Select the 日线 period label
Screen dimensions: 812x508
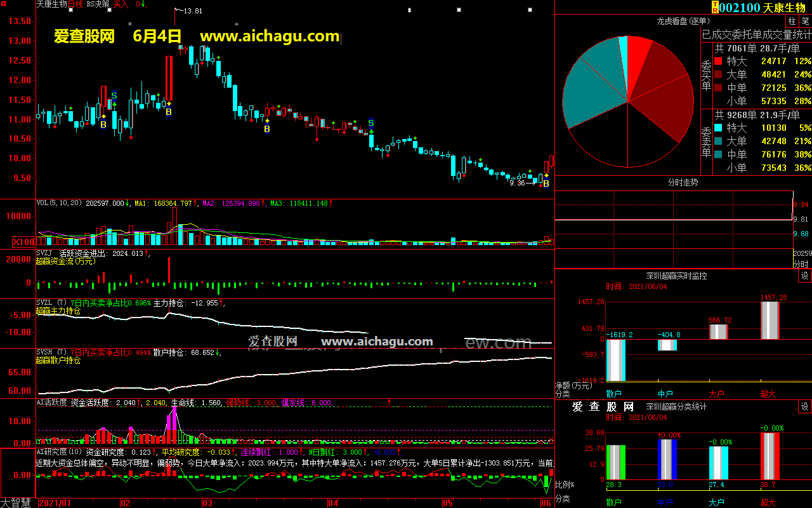pyautogui.click(x=75, y=4)
